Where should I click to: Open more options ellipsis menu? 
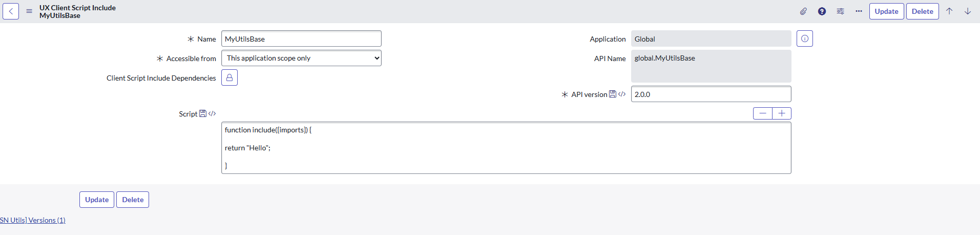859,11
